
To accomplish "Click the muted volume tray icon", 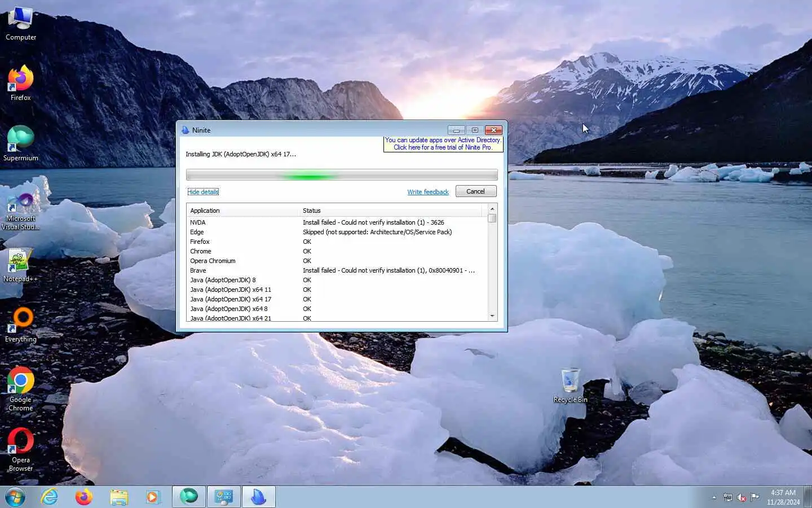I will pos(742,498).
